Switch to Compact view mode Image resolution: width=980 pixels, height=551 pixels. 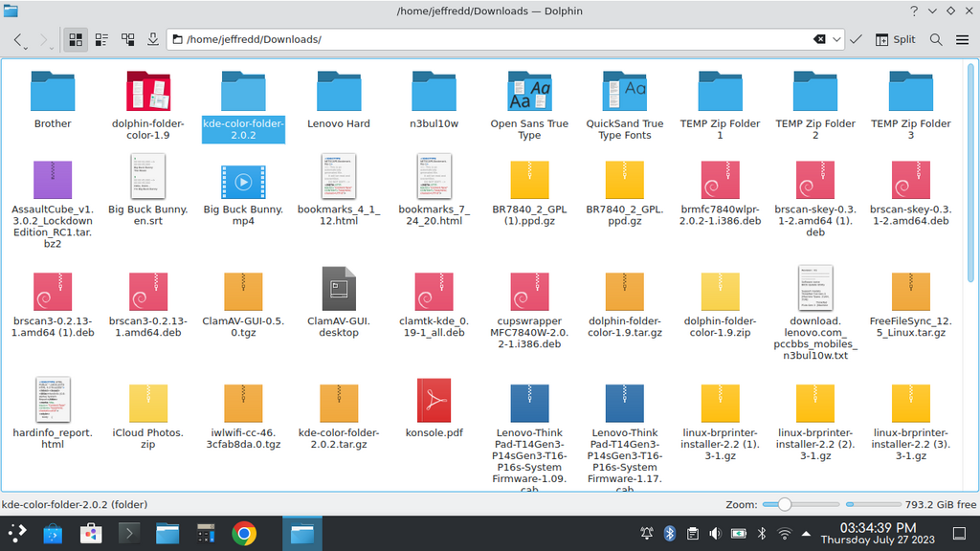tap(101, 39)
